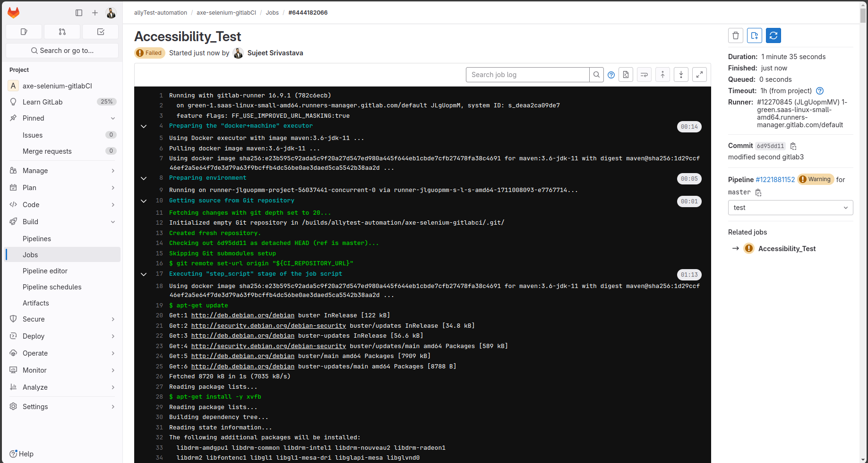Click the retry job icon button

click(773, 35)
